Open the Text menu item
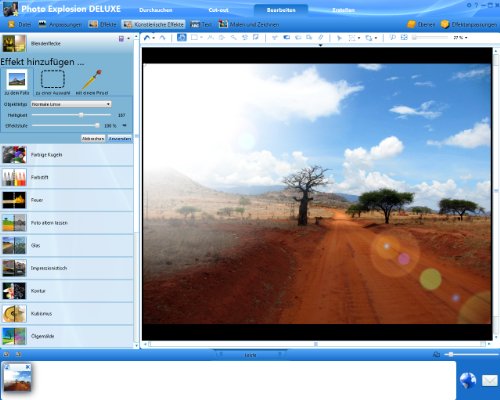This screenshot has height=400, width=500. 201,24
